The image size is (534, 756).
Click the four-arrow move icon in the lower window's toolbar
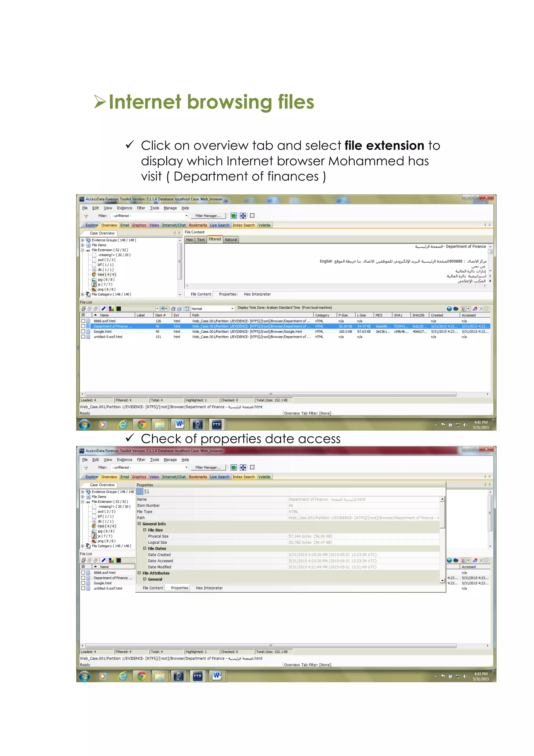pos(243,467)
